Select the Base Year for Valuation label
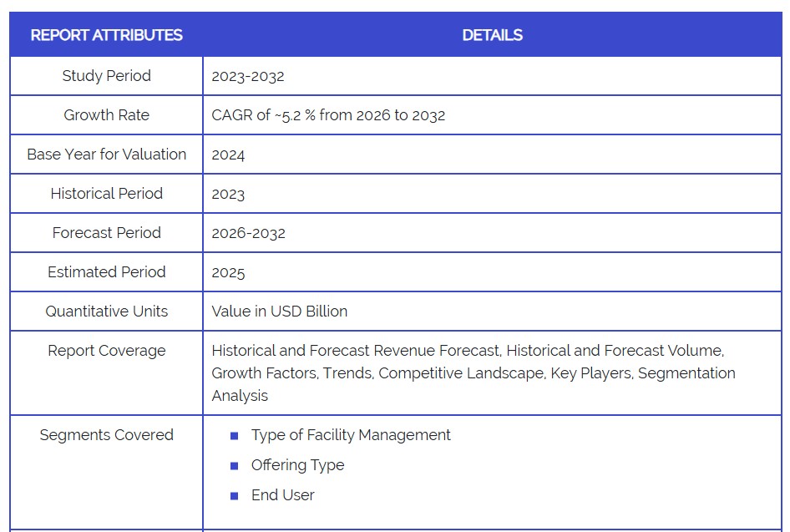 tap(106, 155)
